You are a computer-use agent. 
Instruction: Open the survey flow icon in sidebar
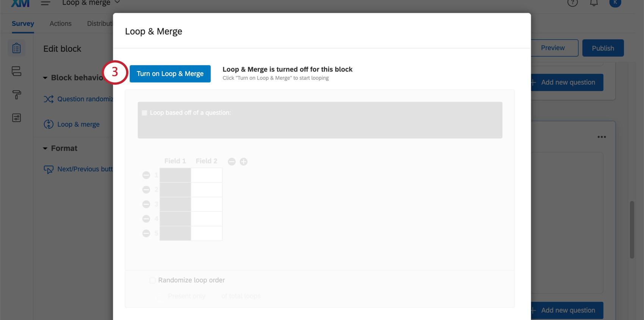click(x=16, y=71)
